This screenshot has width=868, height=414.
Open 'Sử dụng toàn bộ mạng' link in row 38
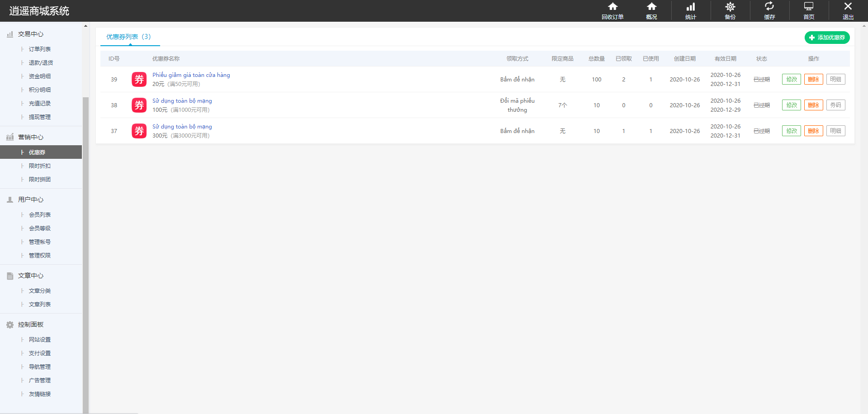(182, 100)
